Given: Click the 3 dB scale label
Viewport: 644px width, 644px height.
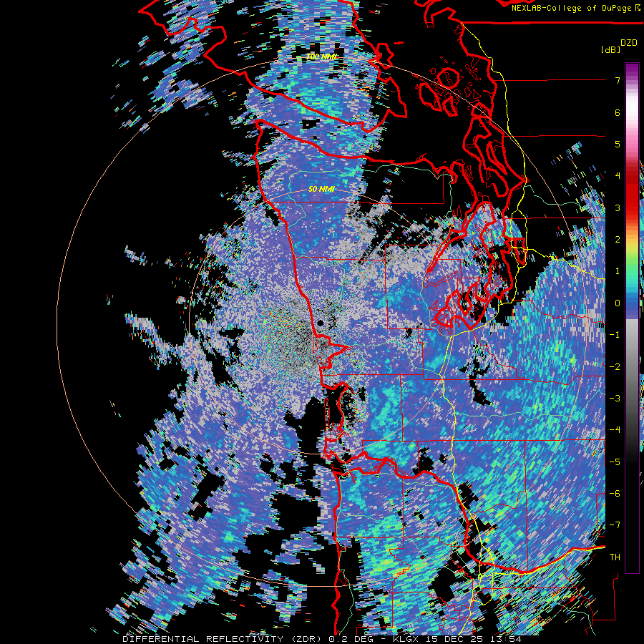Looking at the screenshot, I should tap(618, 208).
